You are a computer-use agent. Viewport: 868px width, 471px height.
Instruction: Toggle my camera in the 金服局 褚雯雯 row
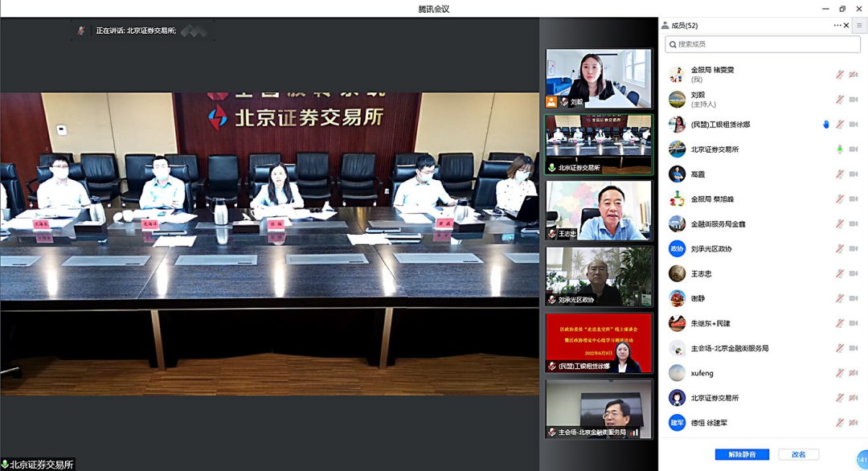pyautogui.click(x=854, y=75)
